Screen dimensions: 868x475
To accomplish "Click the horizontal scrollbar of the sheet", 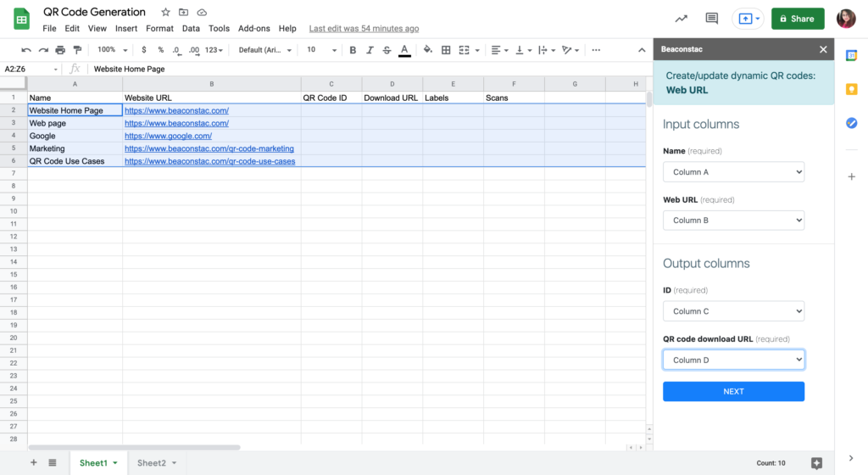I will (x=135, y=447).
